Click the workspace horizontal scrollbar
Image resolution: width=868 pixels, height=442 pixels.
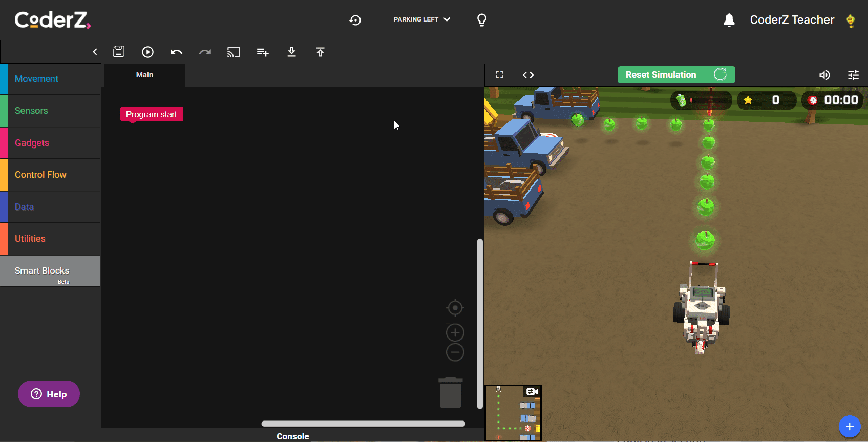pos(363,424)
